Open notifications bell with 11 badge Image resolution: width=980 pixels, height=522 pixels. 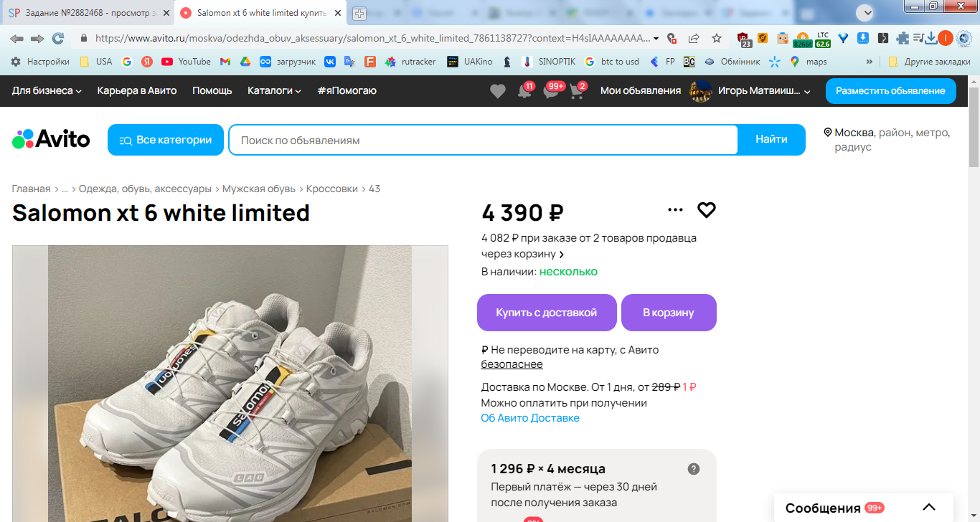524,92
